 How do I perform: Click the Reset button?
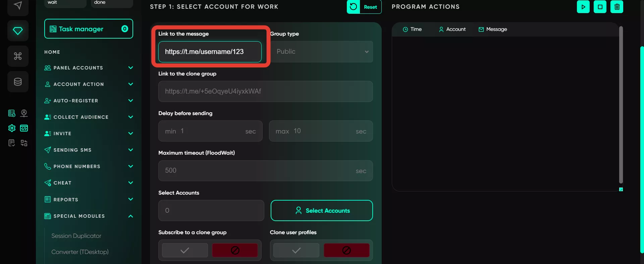364,7
